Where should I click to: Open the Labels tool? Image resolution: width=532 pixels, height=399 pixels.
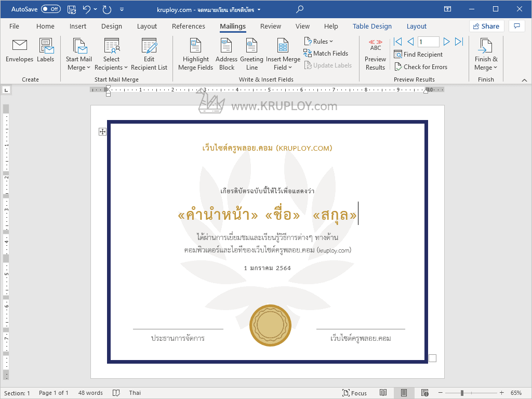tap(46, 50)
